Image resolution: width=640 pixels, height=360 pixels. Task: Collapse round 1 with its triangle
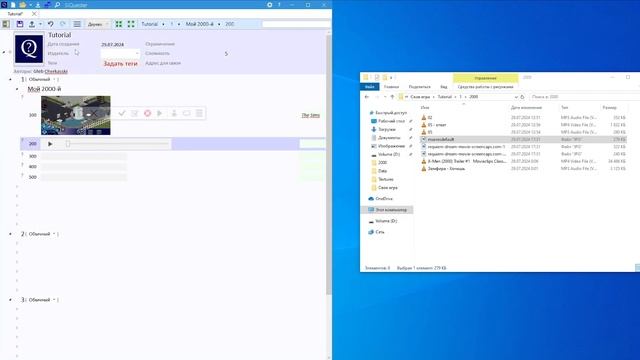(x=10, y=80)
